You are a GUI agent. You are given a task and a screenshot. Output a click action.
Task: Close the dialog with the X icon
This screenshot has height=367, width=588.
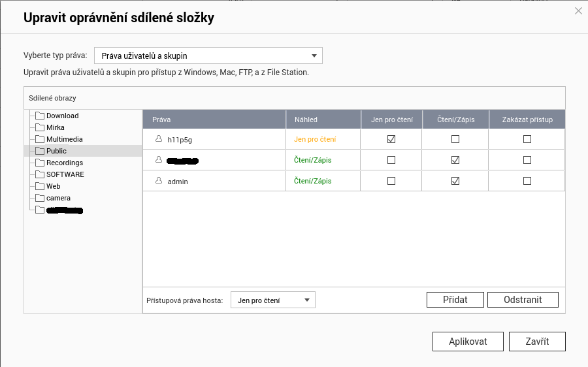click(578, 10)
